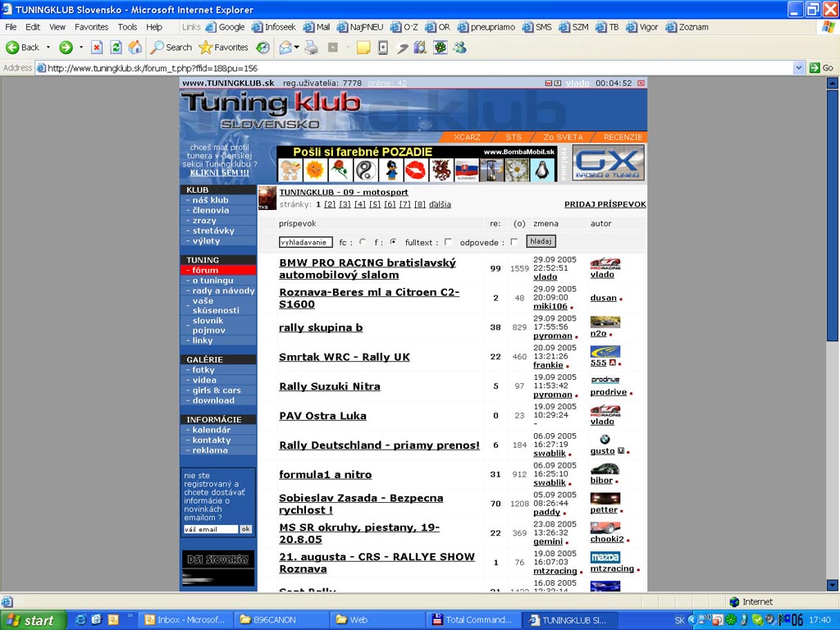The width and height of the screenshot is (840, 630).
Task: Open the XCARZ tab
Action: [467, 137]
